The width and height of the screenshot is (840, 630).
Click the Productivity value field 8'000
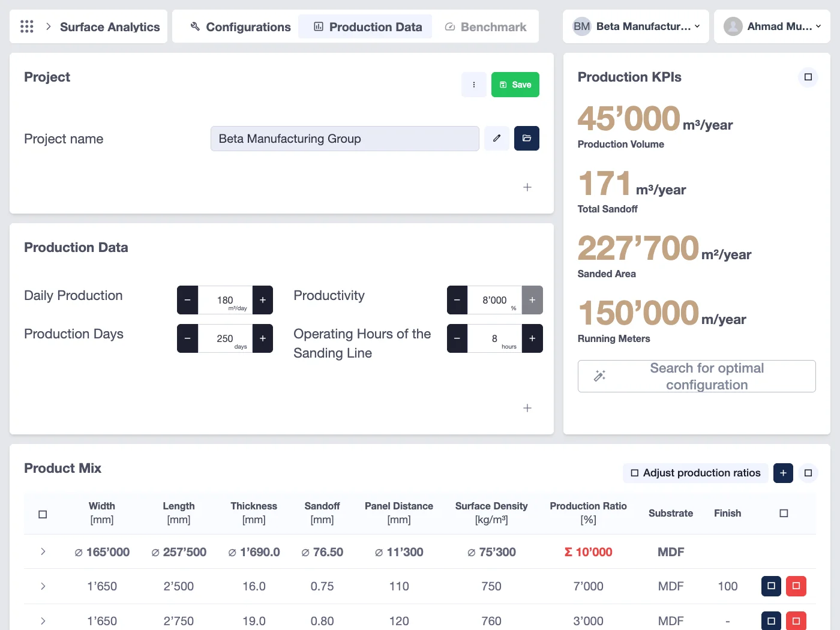[494, 300]
